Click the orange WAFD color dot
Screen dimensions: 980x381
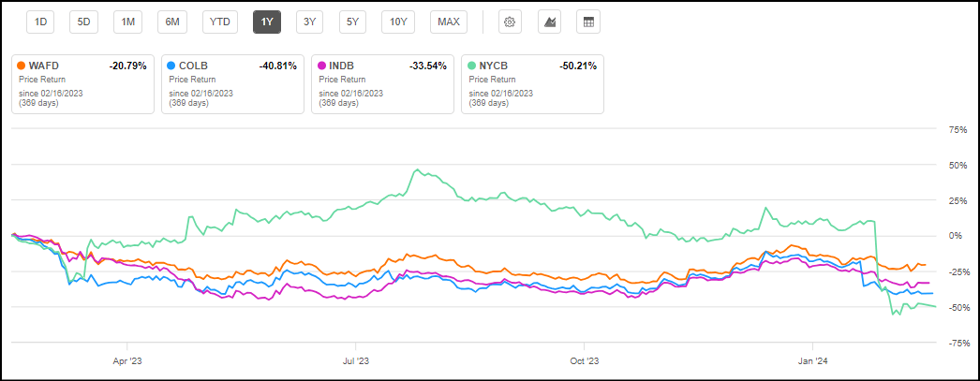(21, 66)
